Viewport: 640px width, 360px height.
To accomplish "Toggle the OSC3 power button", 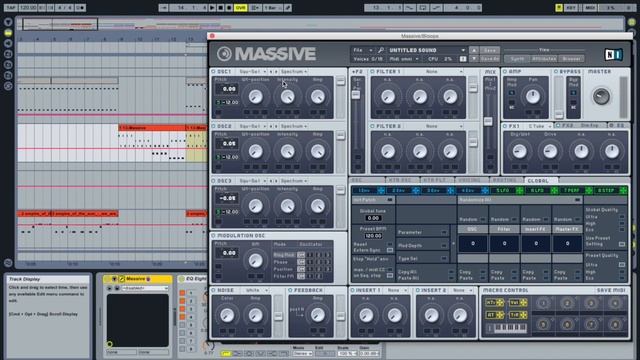I will pos(213,181).
